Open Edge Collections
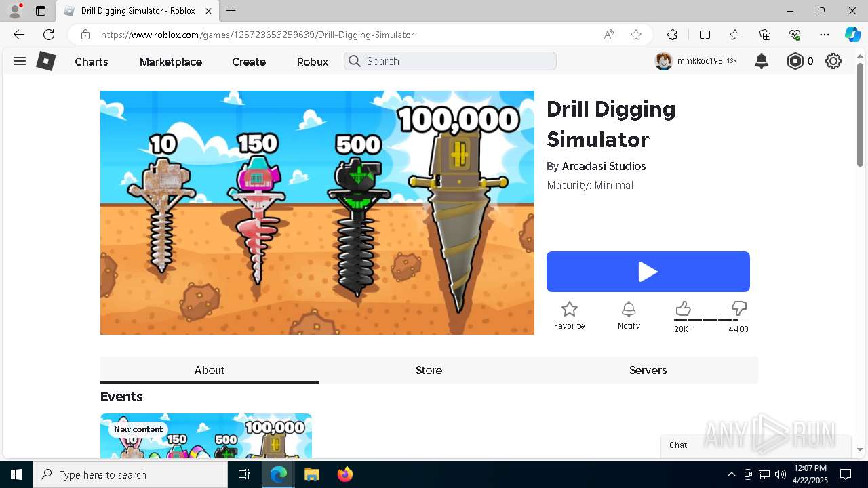This screenshot has width=868, height=488. (x=765, y=35)
